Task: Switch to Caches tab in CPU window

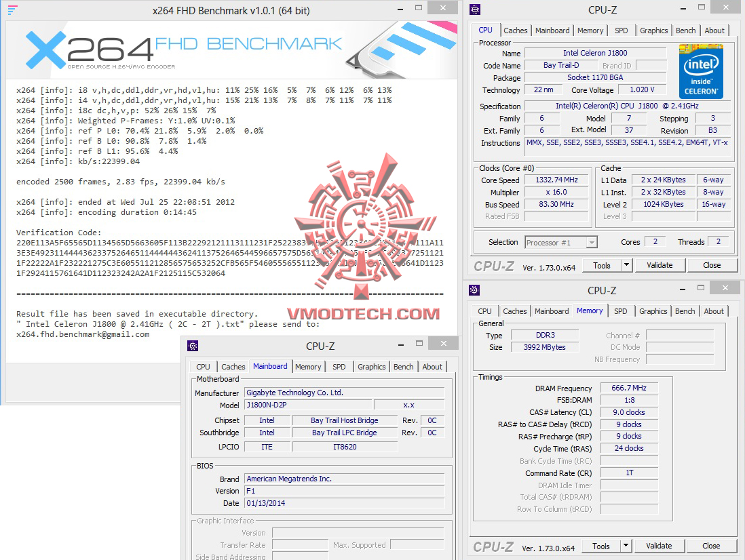Action: [x=515, y=31]
